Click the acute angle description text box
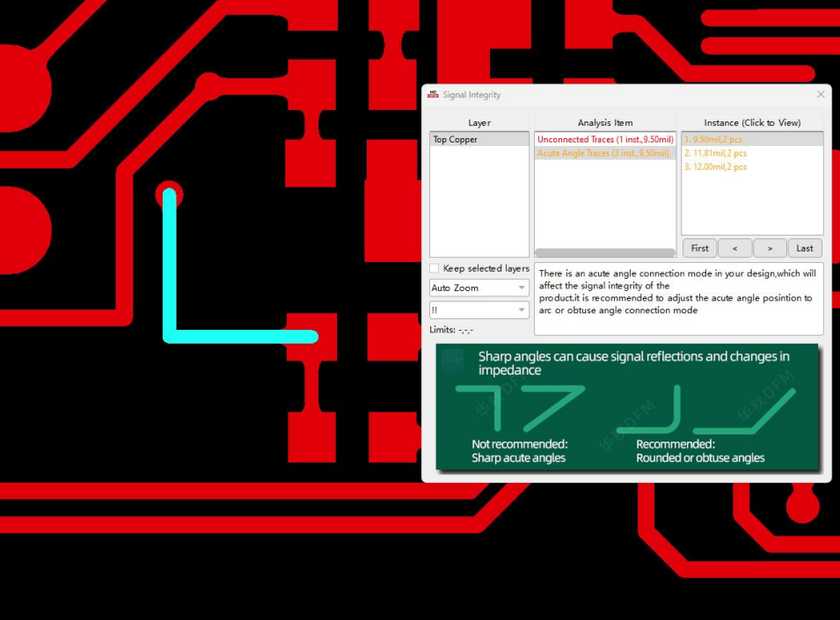 (678, 298)
